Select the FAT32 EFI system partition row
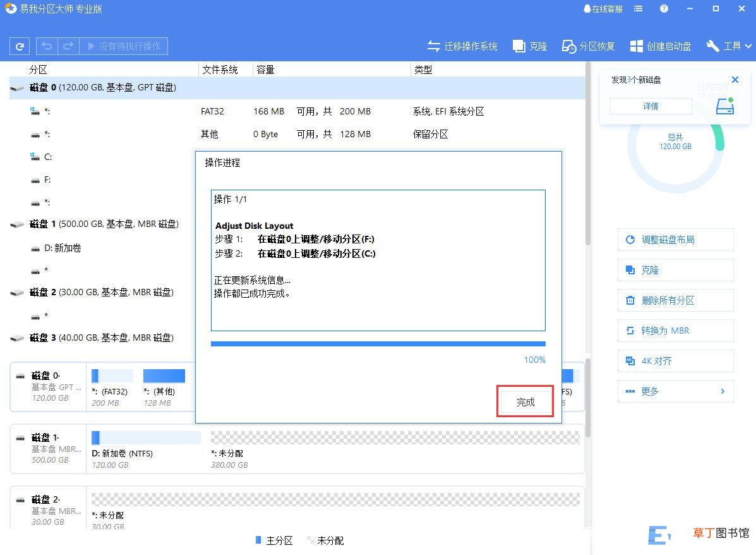This screenshot has width=756, height=555. click(297, 111)
